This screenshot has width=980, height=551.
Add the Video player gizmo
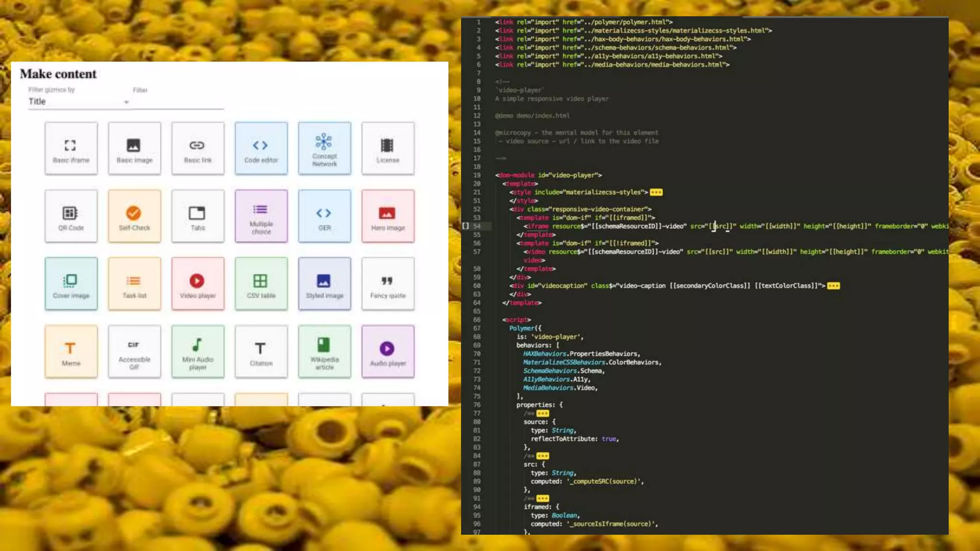click(x=197, y=284)
